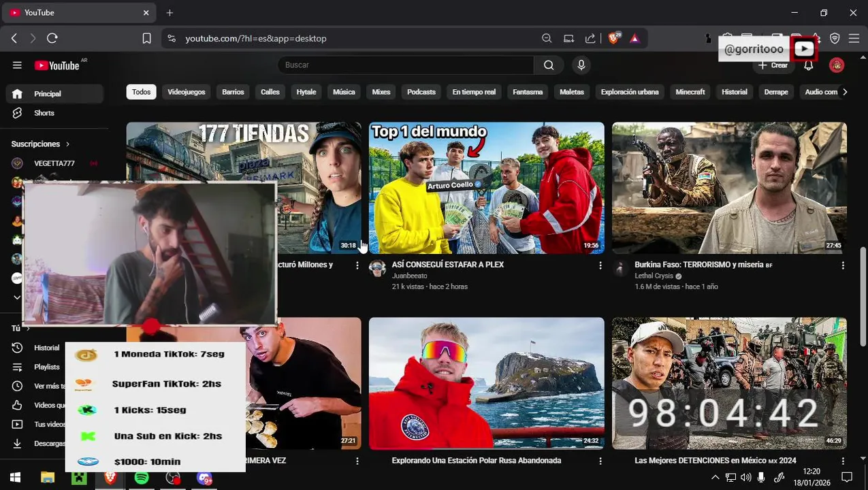Reload the page

point(52,39)
